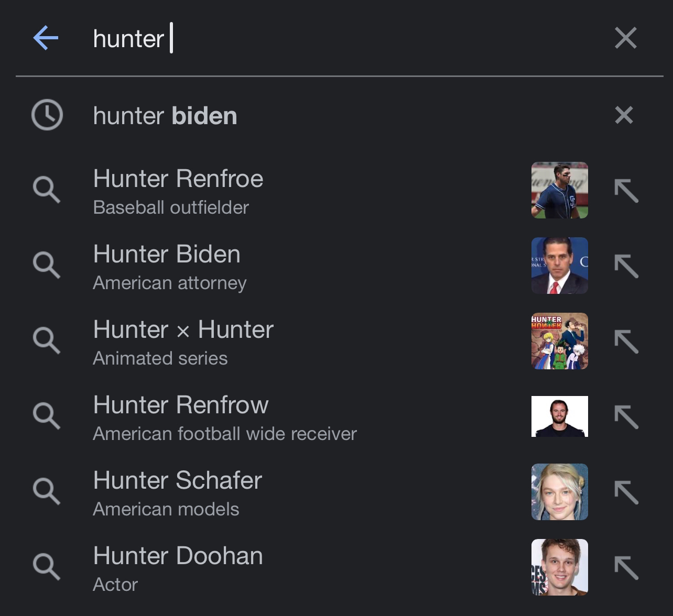673x616 pixels.
Task: Click the 'American football wide receiver' description
Action: click(x=225, y=434)
